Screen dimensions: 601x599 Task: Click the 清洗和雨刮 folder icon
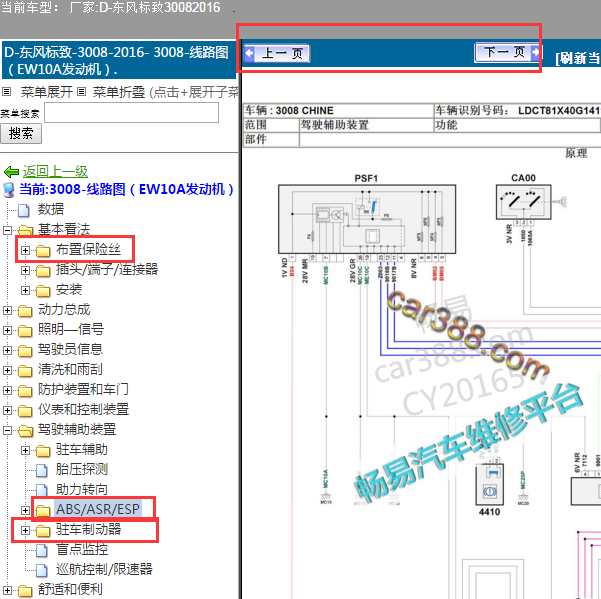[x=25, y=371]
